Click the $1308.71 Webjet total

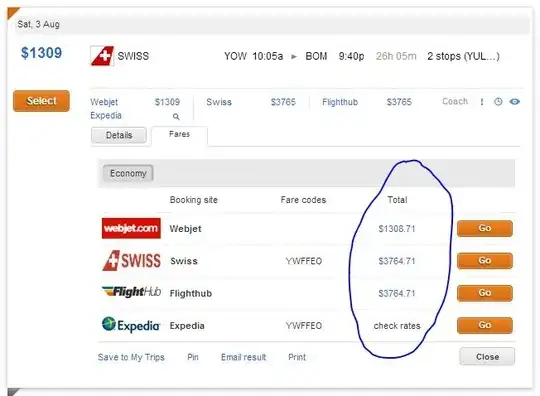[x=397, y=229]
